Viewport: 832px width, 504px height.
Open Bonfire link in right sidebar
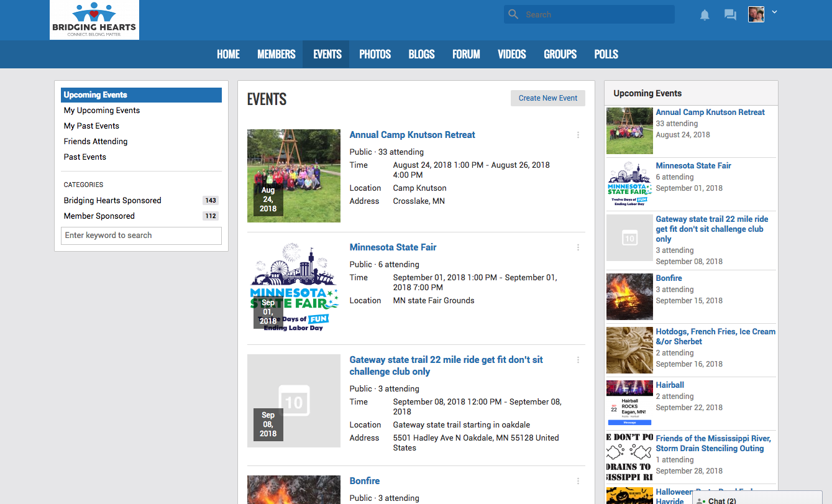pyautogui.click(x=669, y=278)
